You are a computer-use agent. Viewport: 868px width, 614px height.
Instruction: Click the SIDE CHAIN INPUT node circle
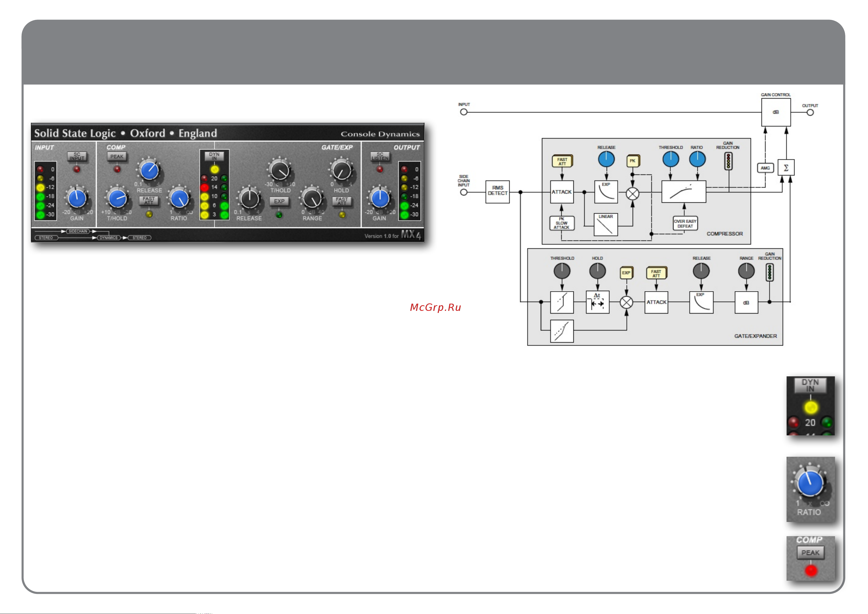click(464, 192)
